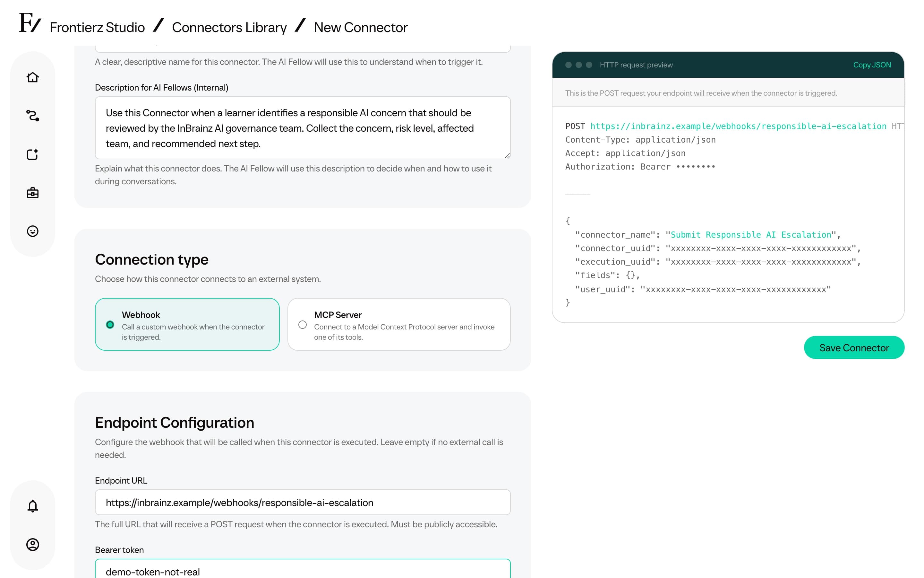Click the "fields": {} JSON line

pyautogui.click(x=607, y=275)
